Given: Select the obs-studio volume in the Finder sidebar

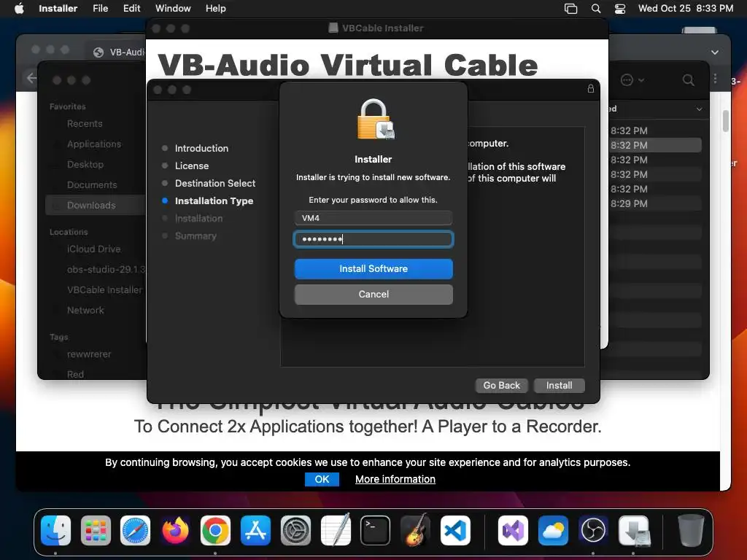Looking at the screenshot, I should [105, 270].
